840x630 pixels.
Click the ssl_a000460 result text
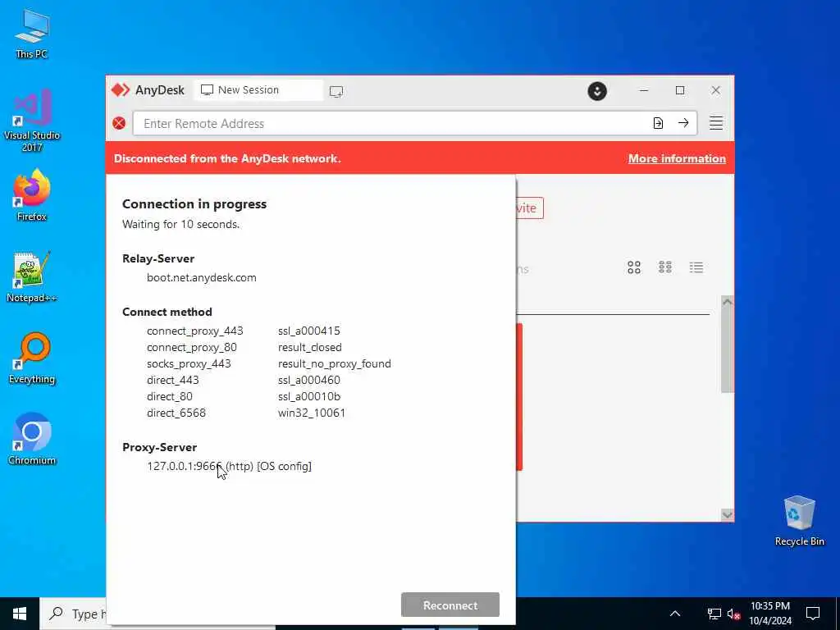coord(308,380)
